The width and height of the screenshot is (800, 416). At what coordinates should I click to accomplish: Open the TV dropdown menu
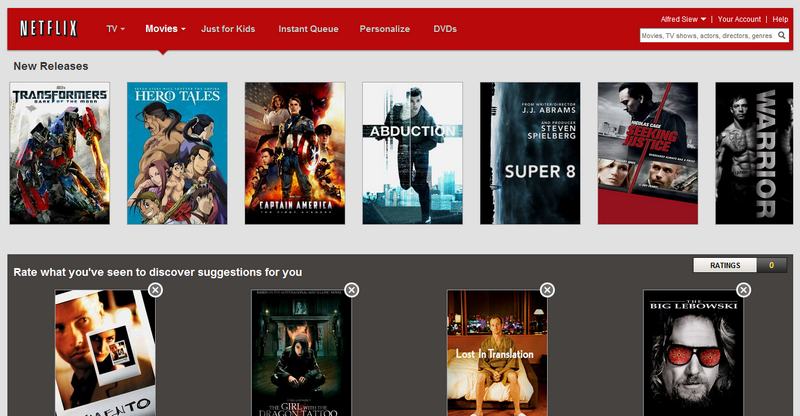(115, 29)
